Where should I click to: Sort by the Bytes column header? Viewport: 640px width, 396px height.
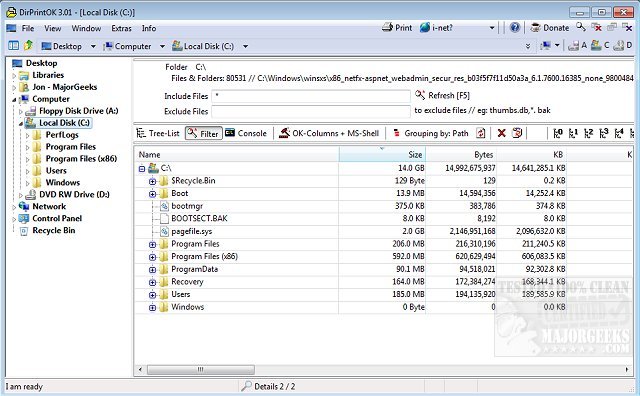click(461, 154)
